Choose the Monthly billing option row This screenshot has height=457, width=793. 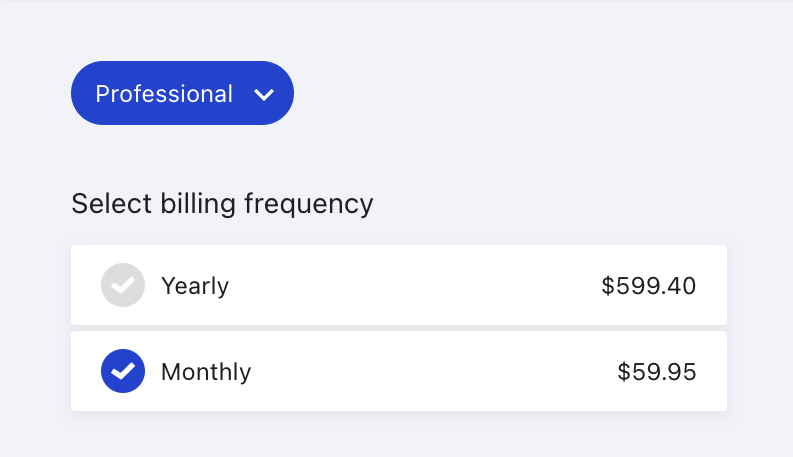(x=398, y=371)
